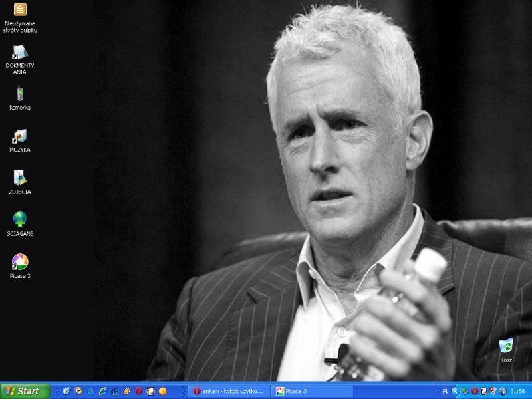The width and height of the screenshot is (532, 399).
Task: Open the DOKUMENTY ANIA desktop shortcut
Action: pyautogui.click(x=20, y=52)
